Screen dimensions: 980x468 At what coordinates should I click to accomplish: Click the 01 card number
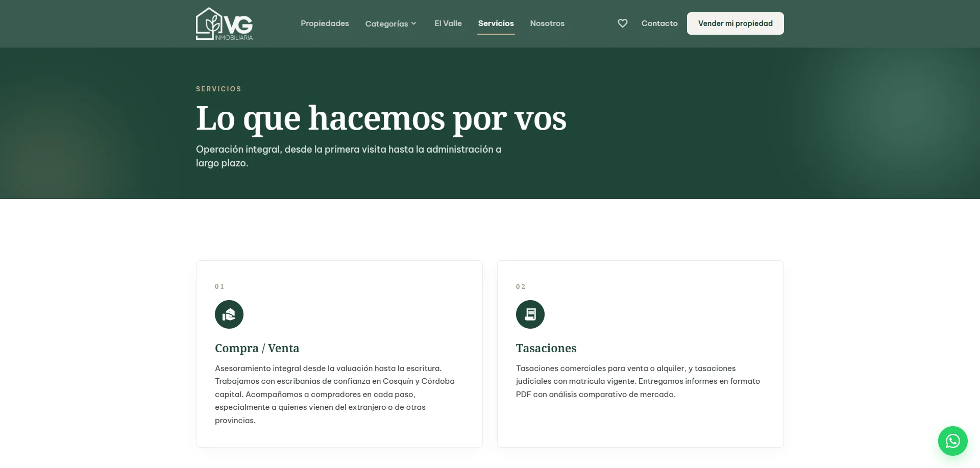219,287
